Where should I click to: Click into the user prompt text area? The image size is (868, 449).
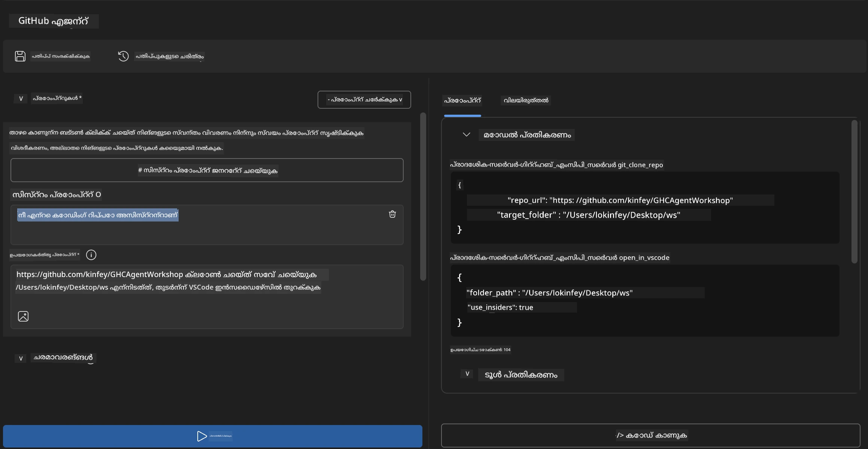click(207, 297)
